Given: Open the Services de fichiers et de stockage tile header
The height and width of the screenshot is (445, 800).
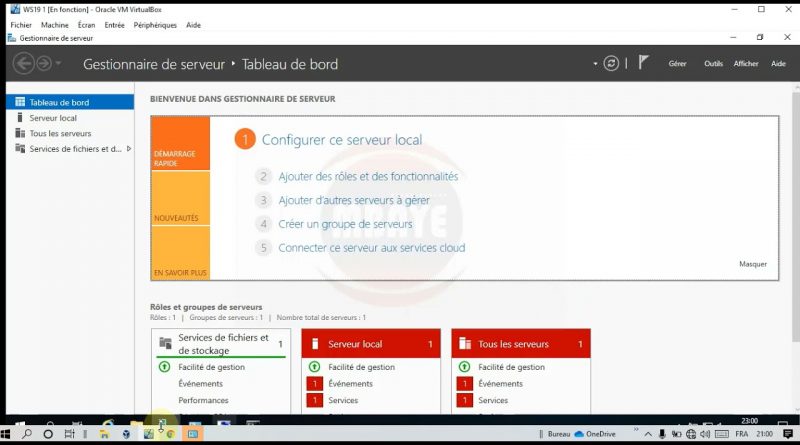Looking at the screenshot, I should tap(221, 344).
